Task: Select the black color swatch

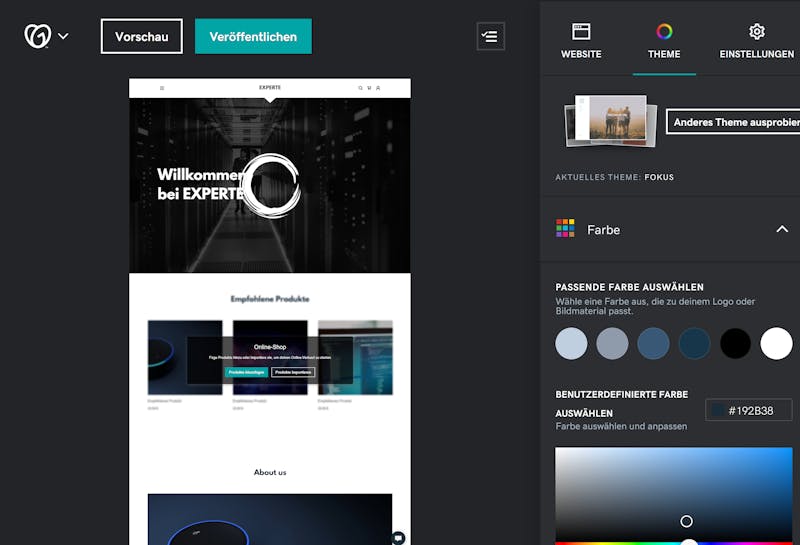Action: [x=735, y=343]
